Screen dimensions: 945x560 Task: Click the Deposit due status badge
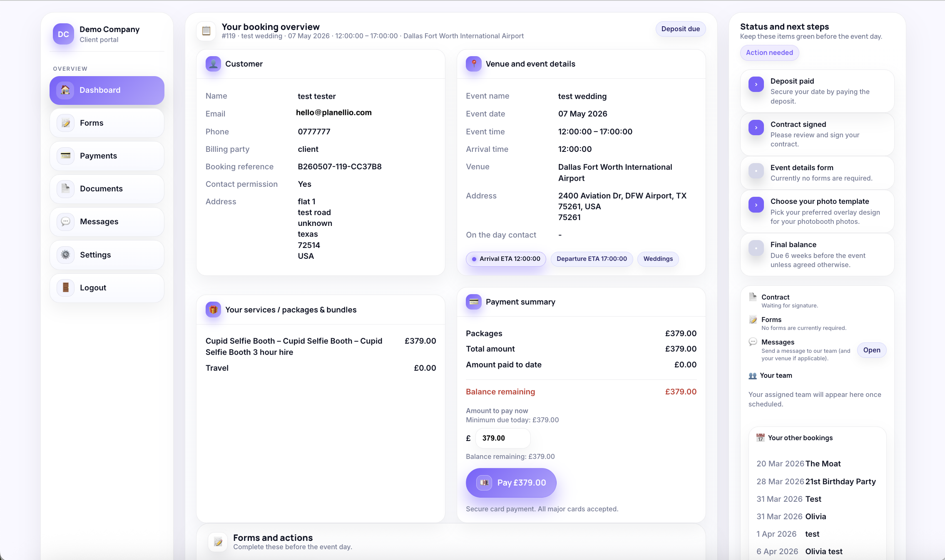681,29
